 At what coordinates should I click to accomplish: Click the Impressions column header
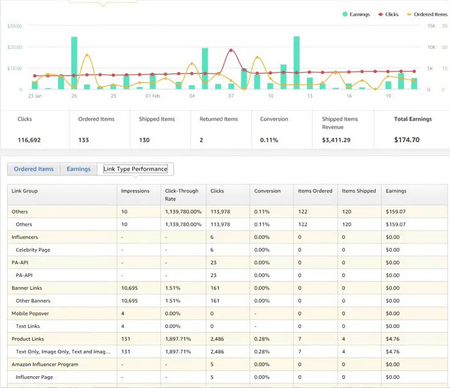coord(139,195)
